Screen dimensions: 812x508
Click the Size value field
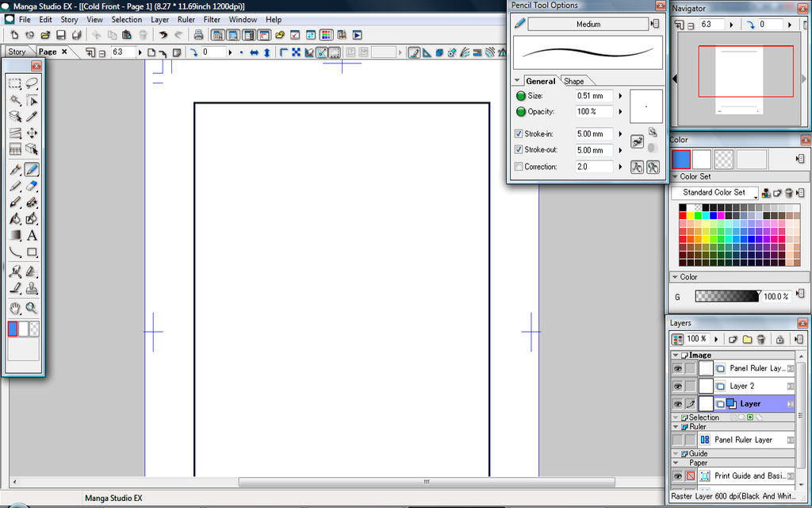pos(594,96)
